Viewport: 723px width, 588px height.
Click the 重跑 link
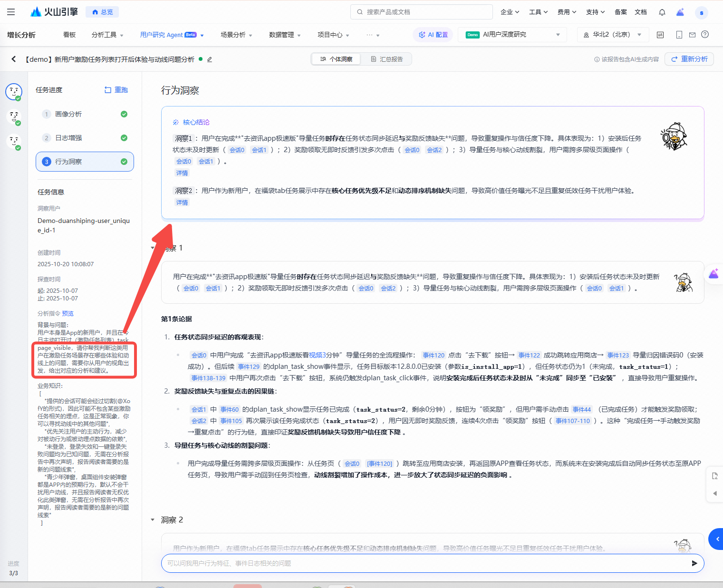pyautogui.click(x=116, y=90)
